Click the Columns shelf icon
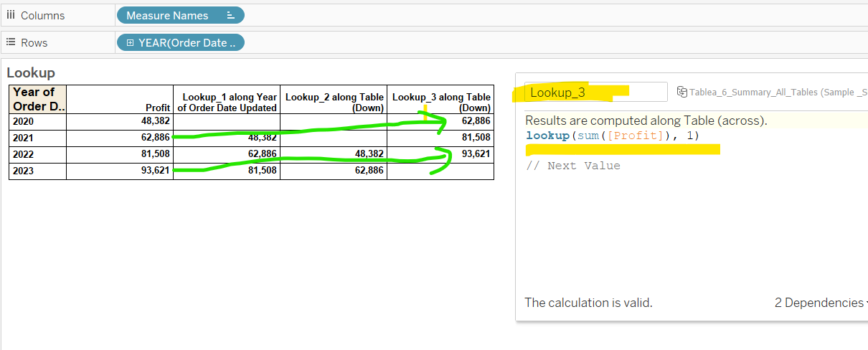868x350 pixels. pyautogui.click(x=11, y=15)
